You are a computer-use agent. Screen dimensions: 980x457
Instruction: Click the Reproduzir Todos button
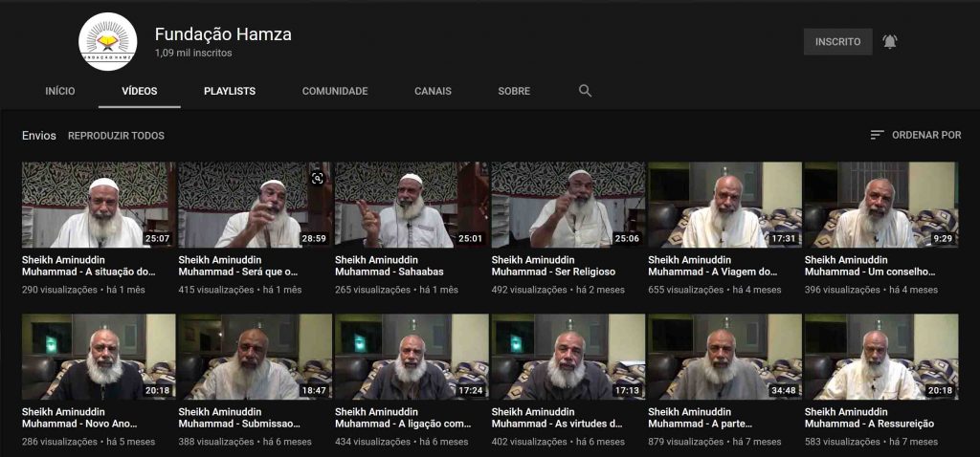(116, 136)
